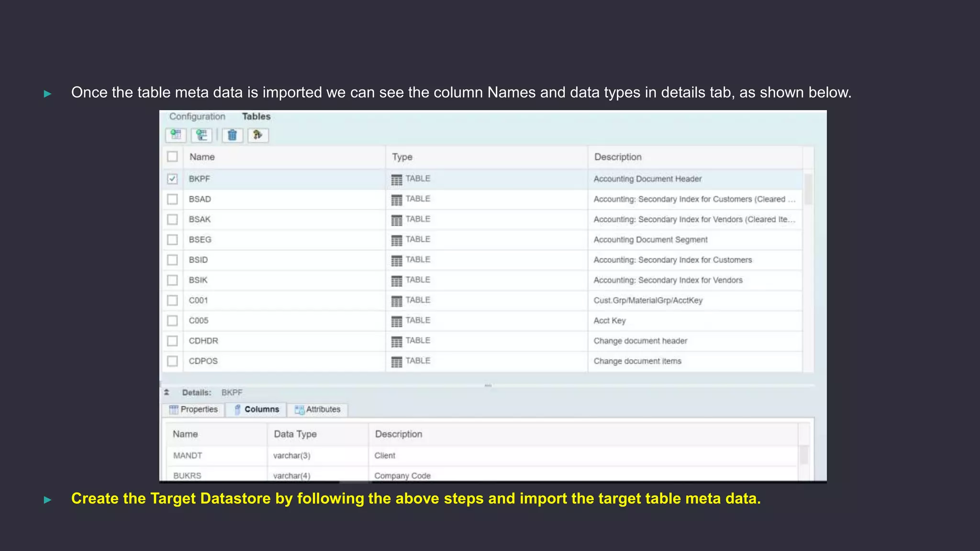The height and width of the screenshot is (551, 980).
Task: Click the Import Object by Name toolbar icon
Action: tap(201, 135)
